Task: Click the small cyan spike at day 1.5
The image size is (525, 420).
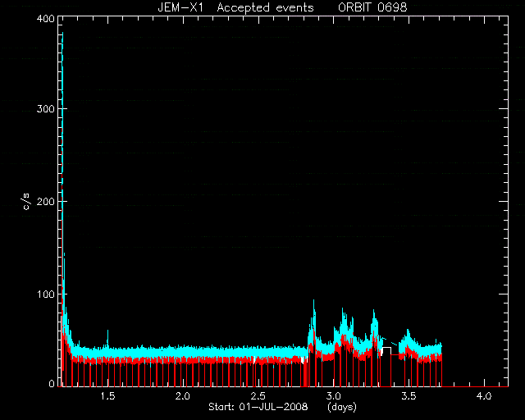Action: [x=107, y=333]
